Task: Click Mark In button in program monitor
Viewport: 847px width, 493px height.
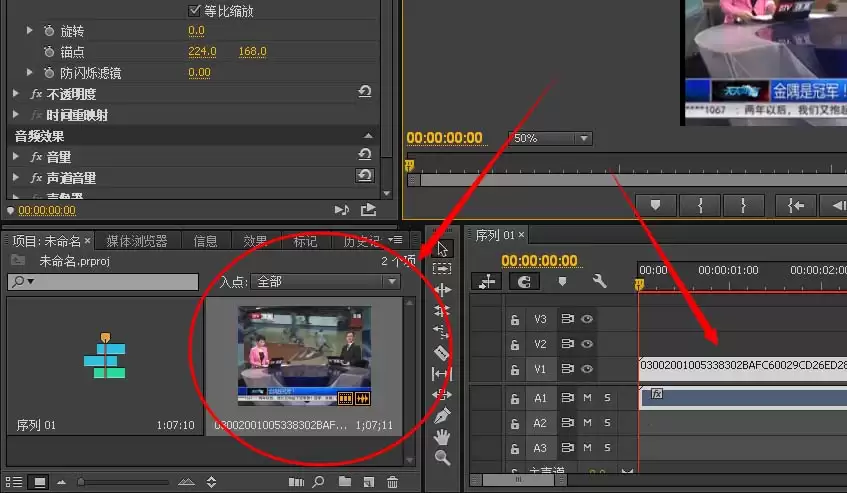Action: pos(700,205)
